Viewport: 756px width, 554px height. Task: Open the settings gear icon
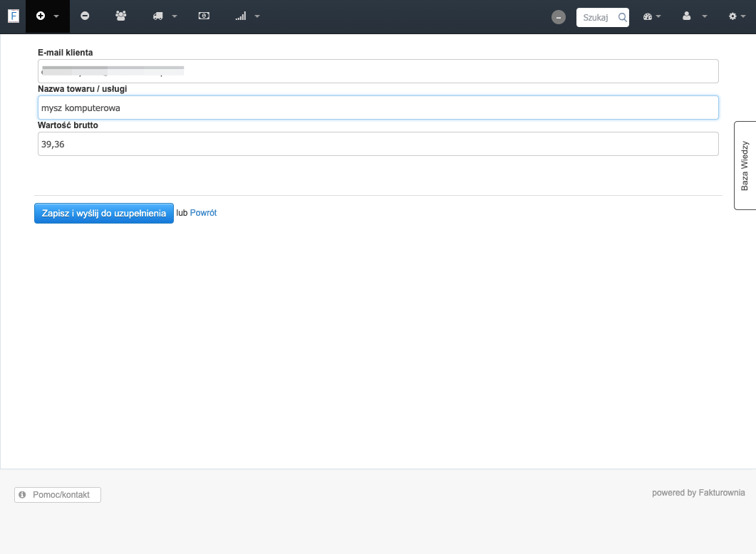(733, 16)
